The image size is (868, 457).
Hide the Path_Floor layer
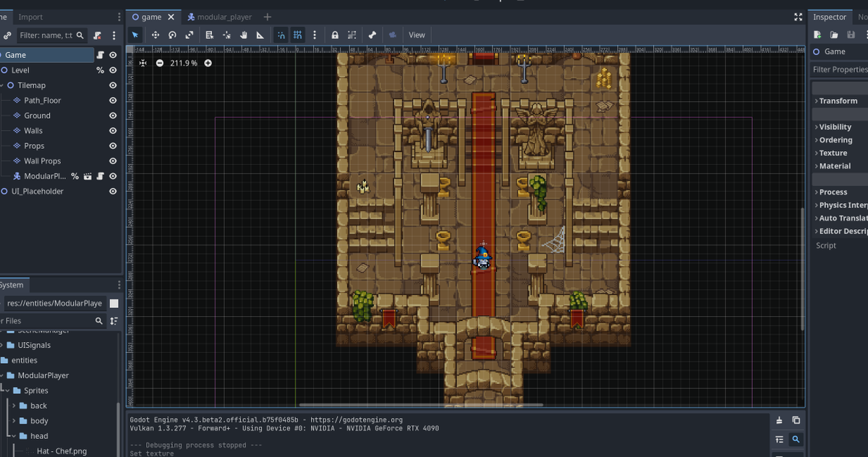coord(113,101)
